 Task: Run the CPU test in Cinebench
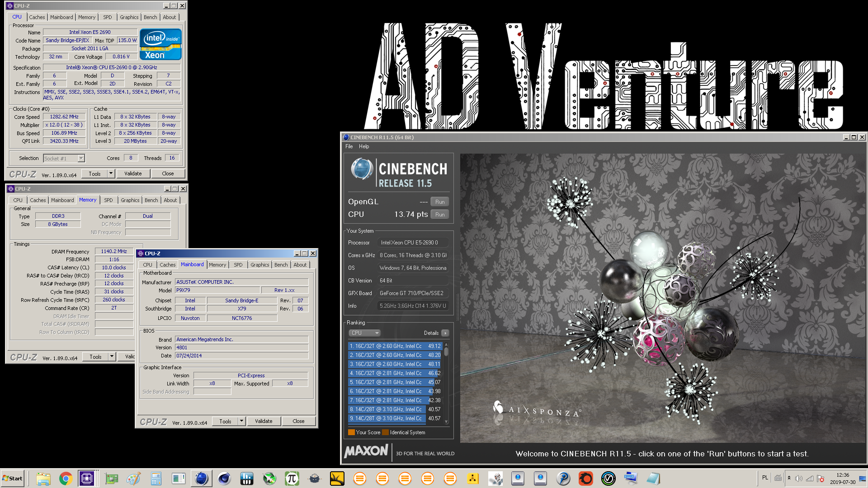[x=440, y=215]
